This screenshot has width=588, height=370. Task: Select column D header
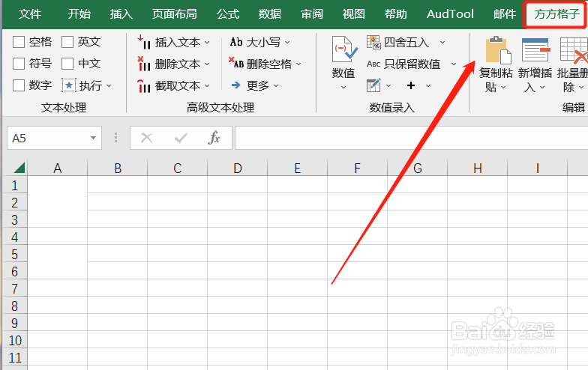(237, 168)
